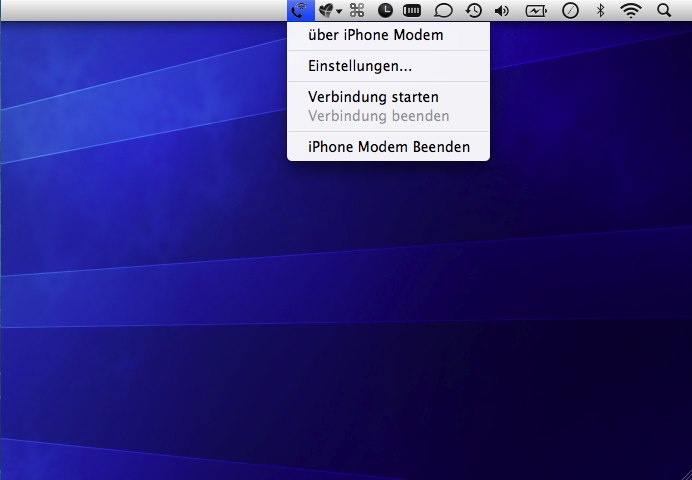Open the Time Machine menu bar icon
Image resolution: width=692 pixels, height=480 pixels.
point(474,11)
